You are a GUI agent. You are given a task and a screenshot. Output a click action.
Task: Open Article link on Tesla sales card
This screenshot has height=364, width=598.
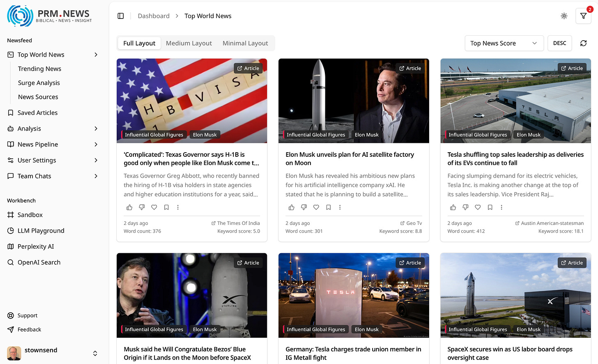(x=572, y=68)
